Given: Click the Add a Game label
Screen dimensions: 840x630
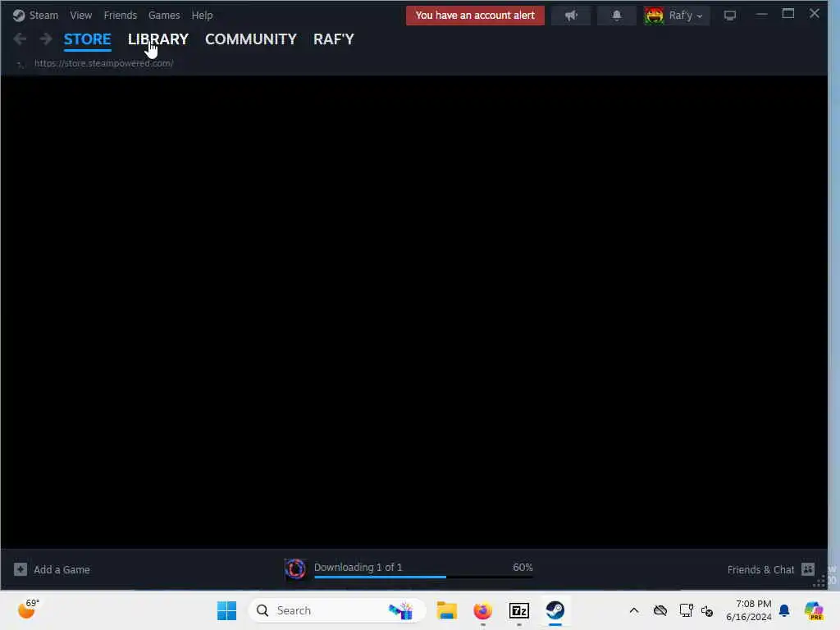Looking at the screenshot, I should pyautogui.click(x=62, y=569).
